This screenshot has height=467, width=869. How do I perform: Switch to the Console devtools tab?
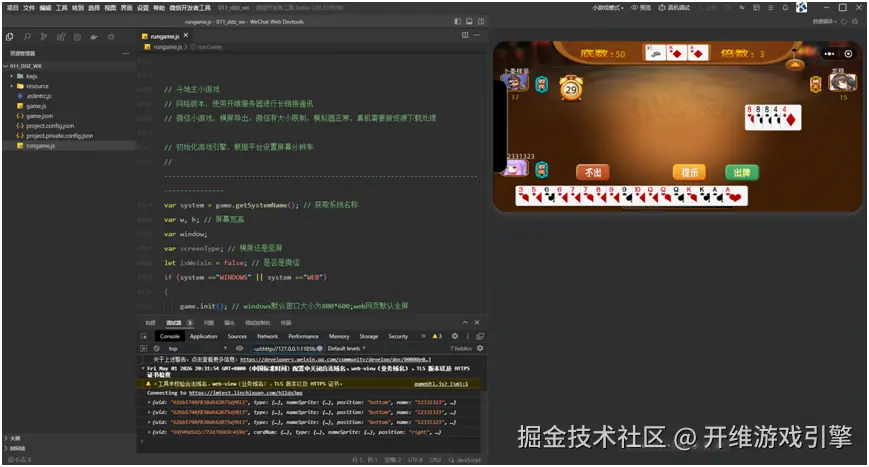[170, 336]
